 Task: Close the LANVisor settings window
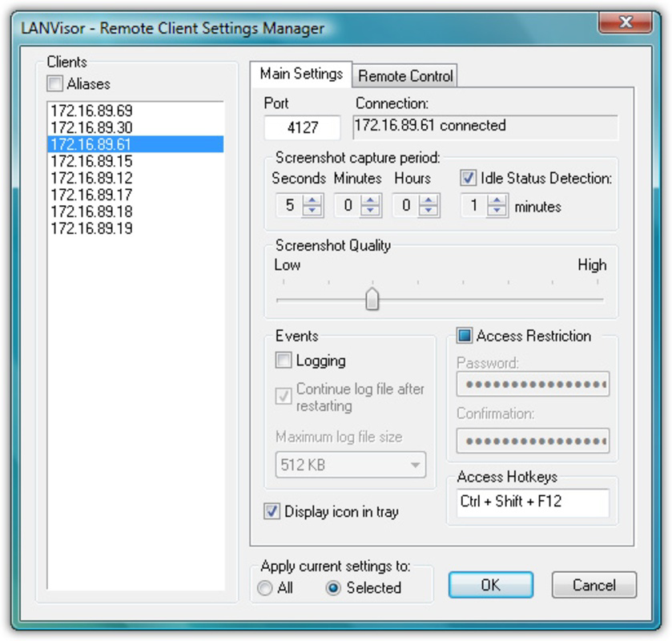(626, 22)
